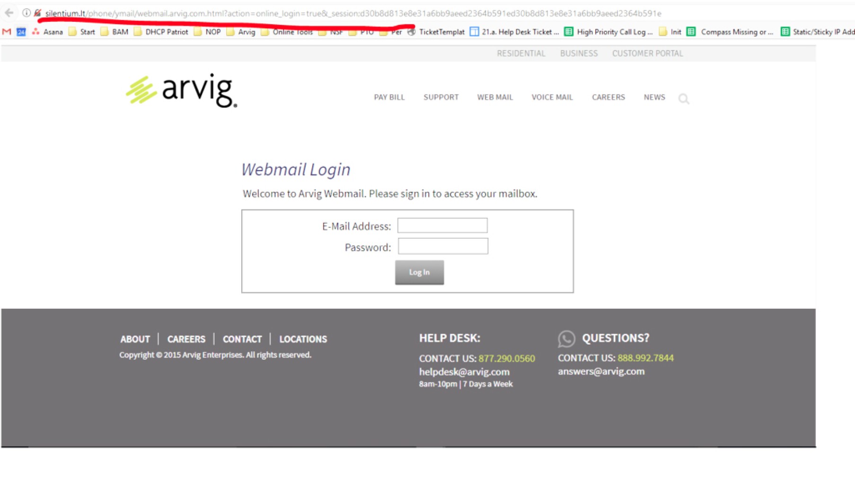The height and width of the screenshot is (504, 855).
Task: Click the Arvig logo
Action: pyautogui.click(x=181, y=90)
